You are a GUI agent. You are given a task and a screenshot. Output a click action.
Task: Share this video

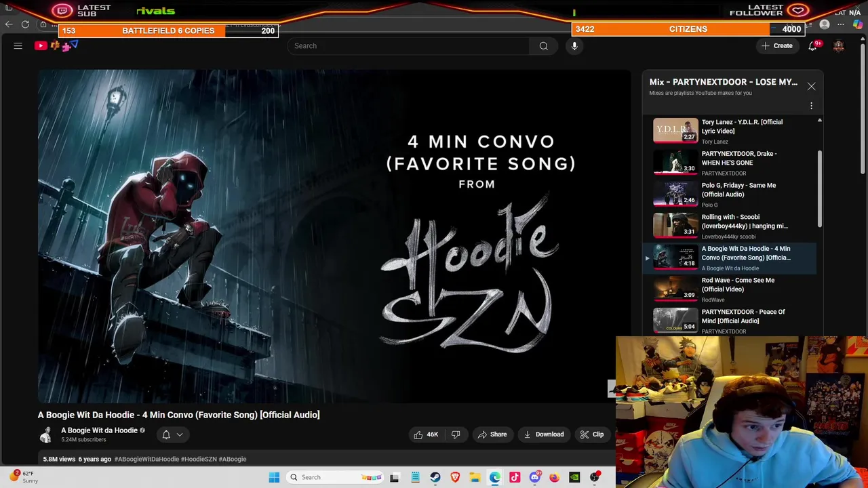point(492,434)
